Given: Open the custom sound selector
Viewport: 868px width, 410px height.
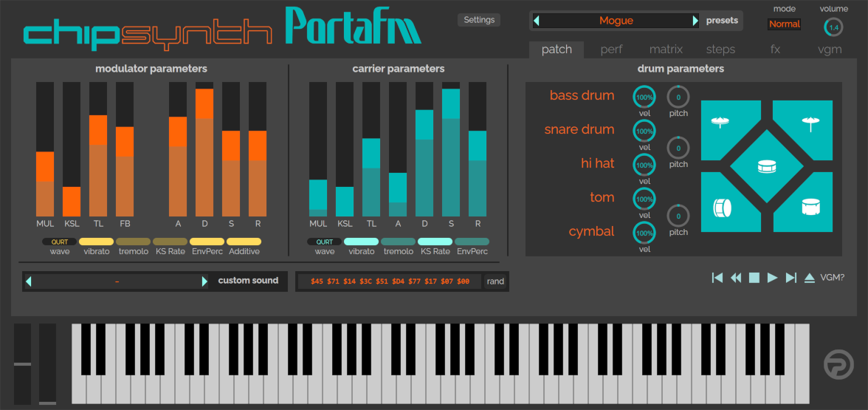Looking at the screenshot, I should point(117,281).
